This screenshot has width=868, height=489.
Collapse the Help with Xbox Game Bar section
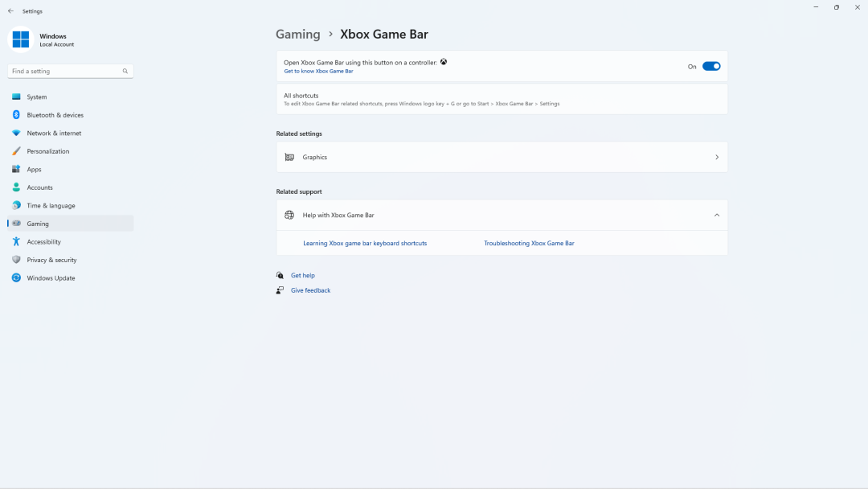(x=716, y=216)
